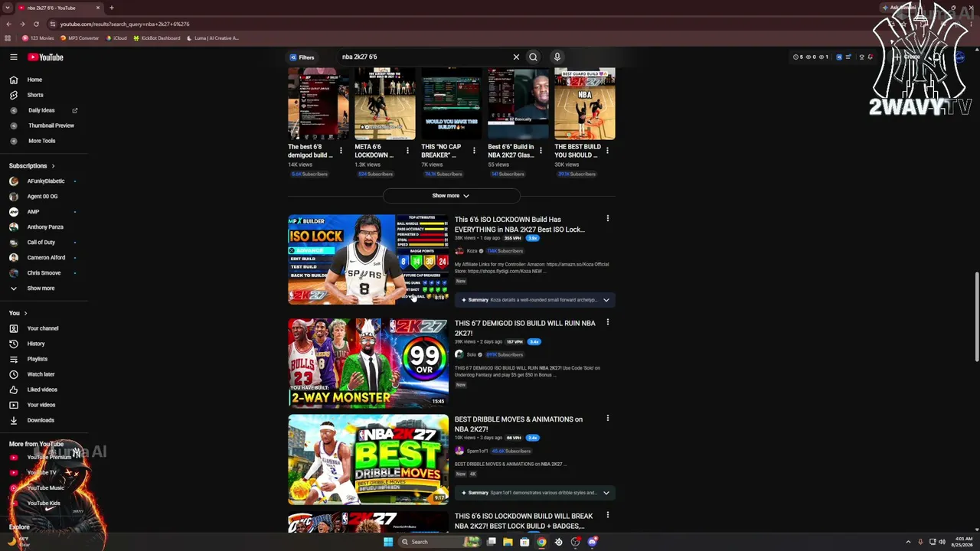
Task: Open a new browser tab
Action: 112,8
